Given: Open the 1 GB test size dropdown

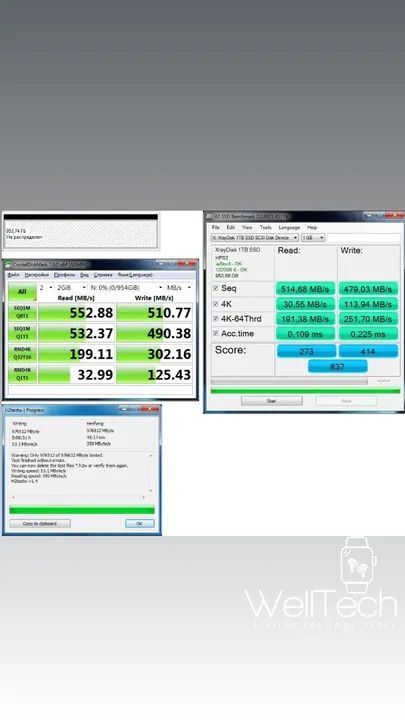Looking at the screenshot, I should (x=313, y=238).
